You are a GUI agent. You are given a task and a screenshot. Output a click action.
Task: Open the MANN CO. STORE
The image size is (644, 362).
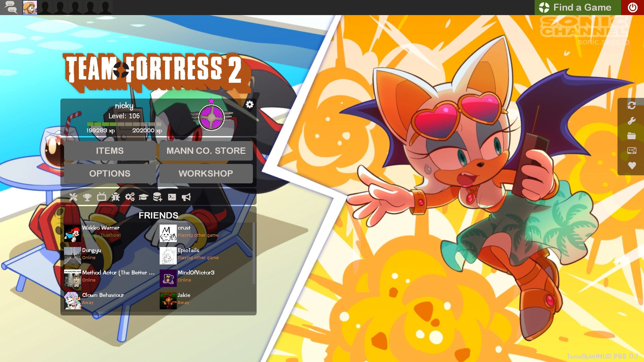point(206,151)
